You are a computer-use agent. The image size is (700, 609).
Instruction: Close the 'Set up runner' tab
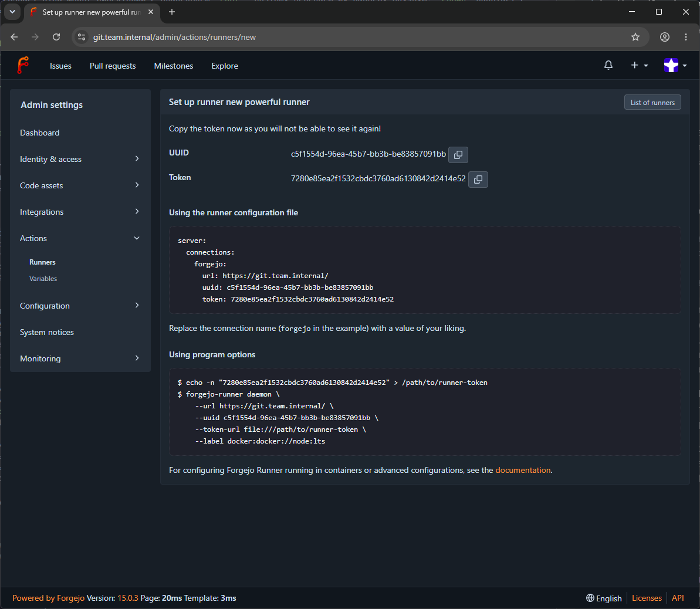pyautogui.click(x=151, y=12)
